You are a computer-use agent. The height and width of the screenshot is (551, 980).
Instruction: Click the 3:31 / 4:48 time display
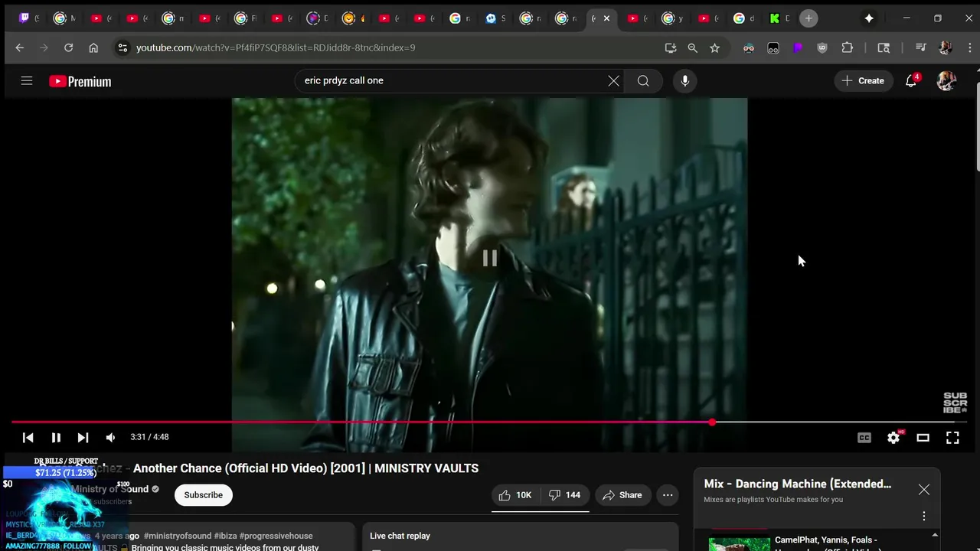point(149,437)
